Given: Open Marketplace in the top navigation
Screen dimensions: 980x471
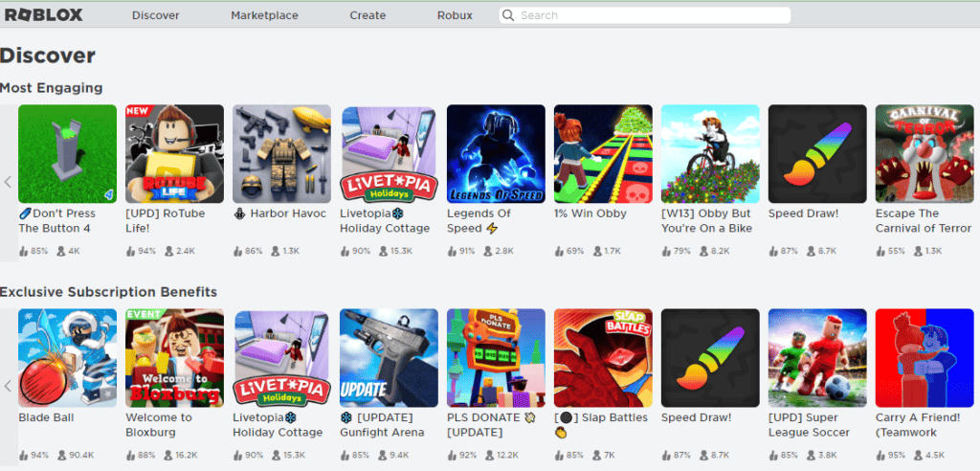Looking at the screenshot, I should pos(264,15).
